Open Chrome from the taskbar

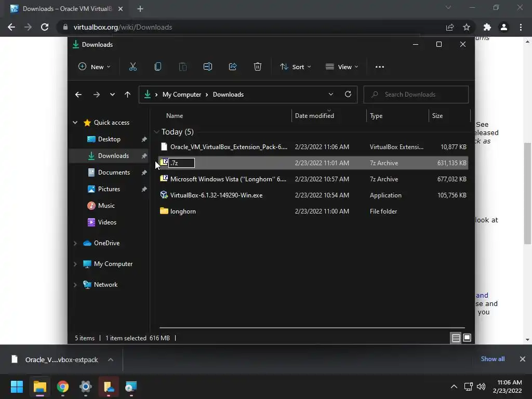coord(63,387)
